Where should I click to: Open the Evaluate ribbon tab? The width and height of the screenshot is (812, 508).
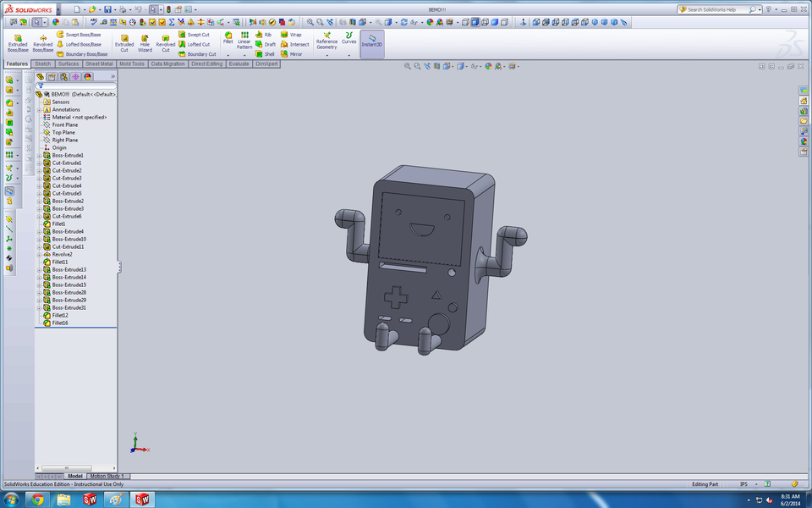click(238, 63)
